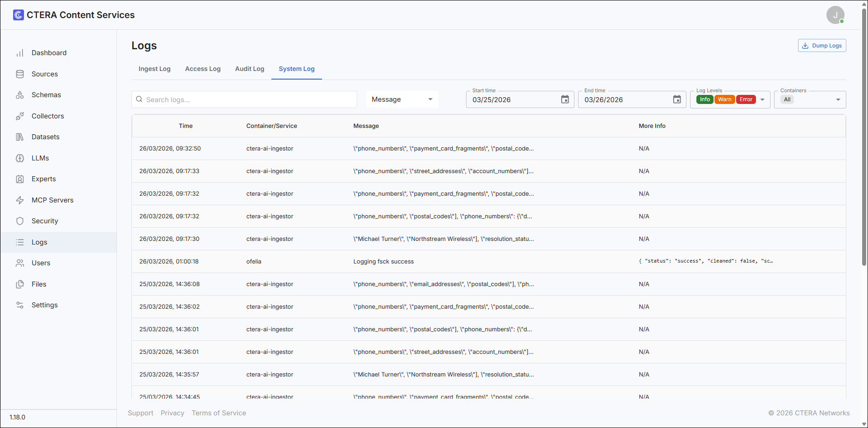Open Start time calendar picker icon

pos(565,99)
